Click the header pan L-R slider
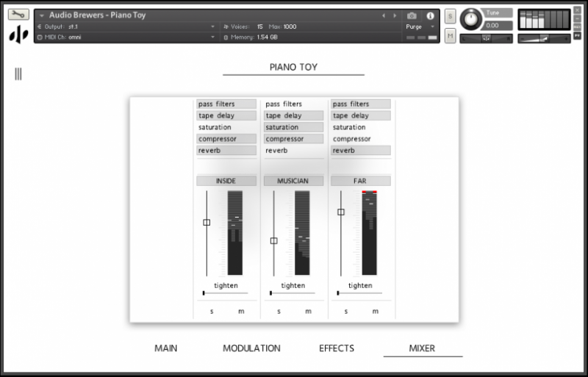Image resolution: width=588 pixels, height=377 pixels. tap(486, 38)
